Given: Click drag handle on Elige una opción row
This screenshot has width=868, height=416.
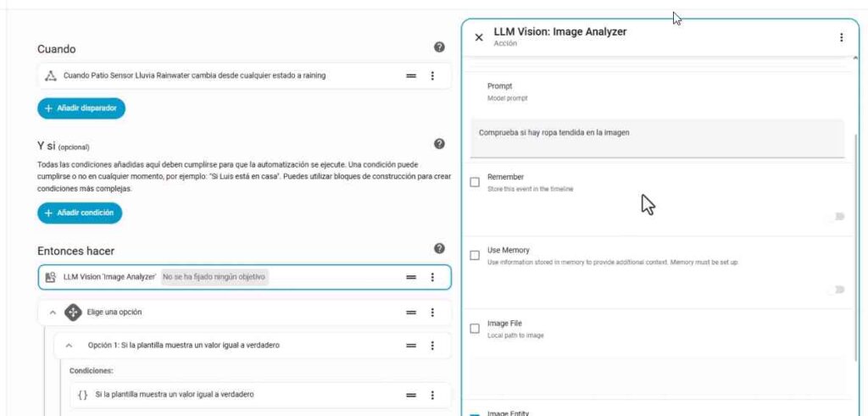Looking at the screenshot, I should 411,312.
